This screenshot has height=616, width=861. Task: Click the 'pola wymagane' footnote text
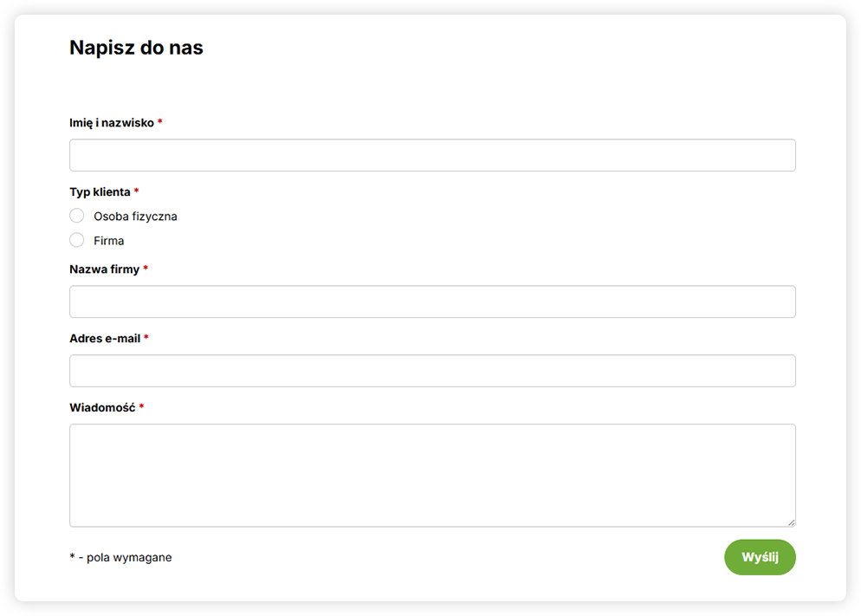coord(129,558)
